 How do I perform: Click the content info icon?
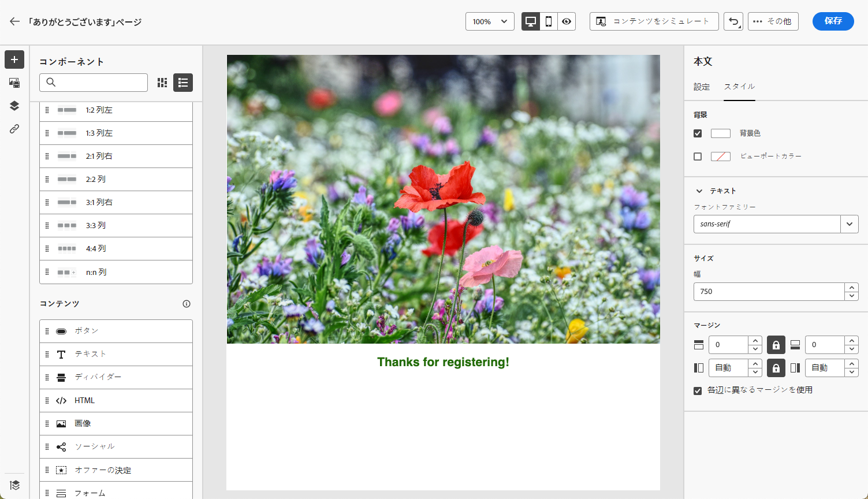tap(187, 304)
